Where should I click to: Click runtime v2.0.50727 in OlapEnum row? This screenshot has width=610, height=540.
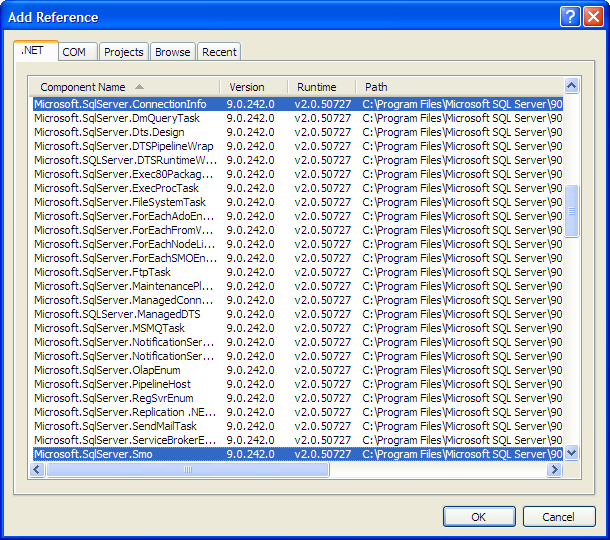click(323, 370)
